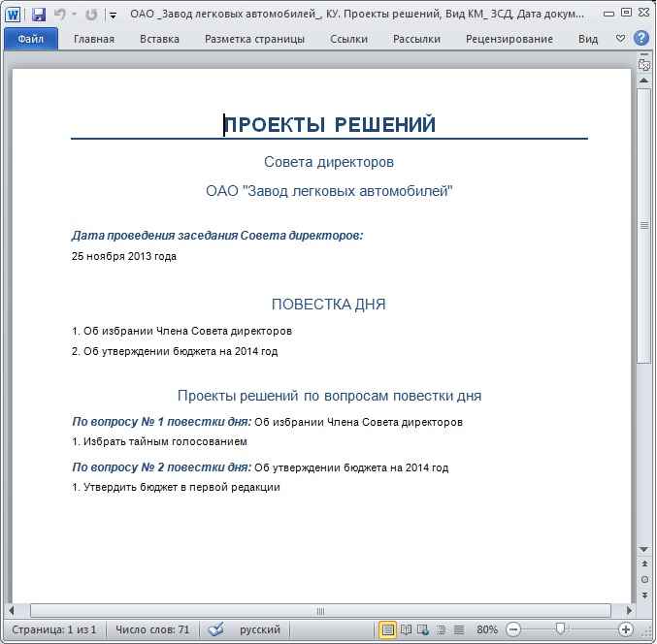Zoom out with the minus button

(513, 629)
